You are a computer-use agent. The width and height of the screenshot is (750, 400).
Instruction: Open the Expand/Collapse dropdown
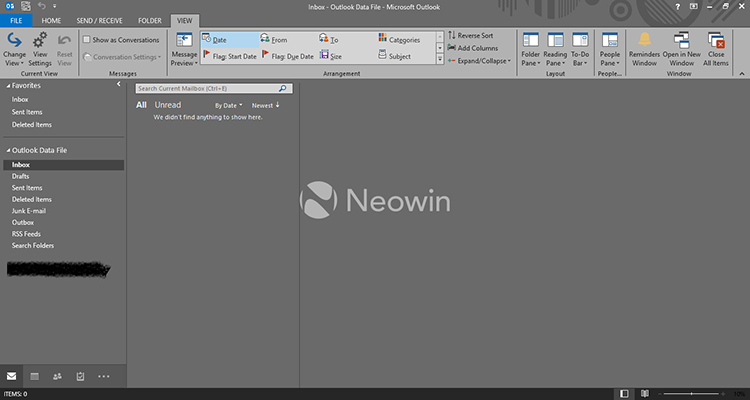pyautogui.click(x=479, y=61)
